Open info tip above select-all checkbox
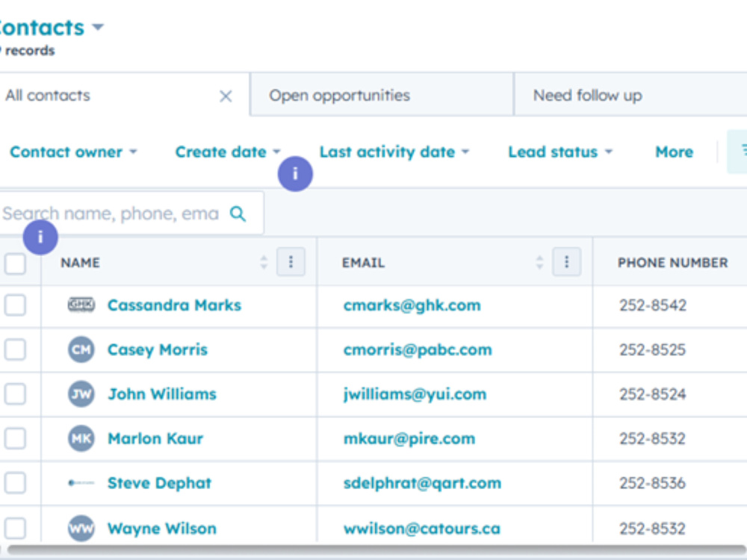The image size is (747, 560). (x=40, y=237)
